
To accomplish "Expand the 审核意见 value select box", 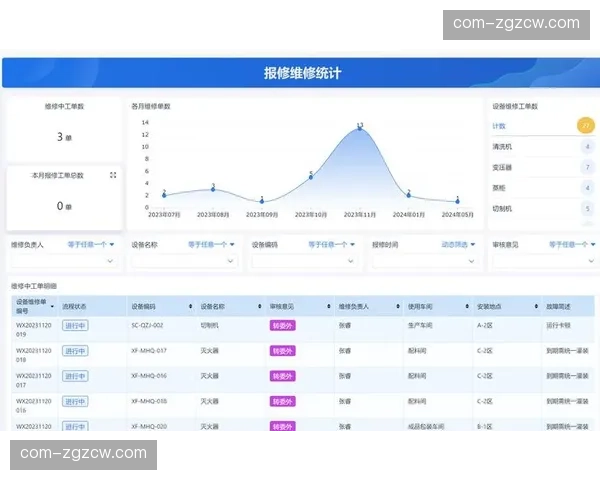I will point(545,261).
